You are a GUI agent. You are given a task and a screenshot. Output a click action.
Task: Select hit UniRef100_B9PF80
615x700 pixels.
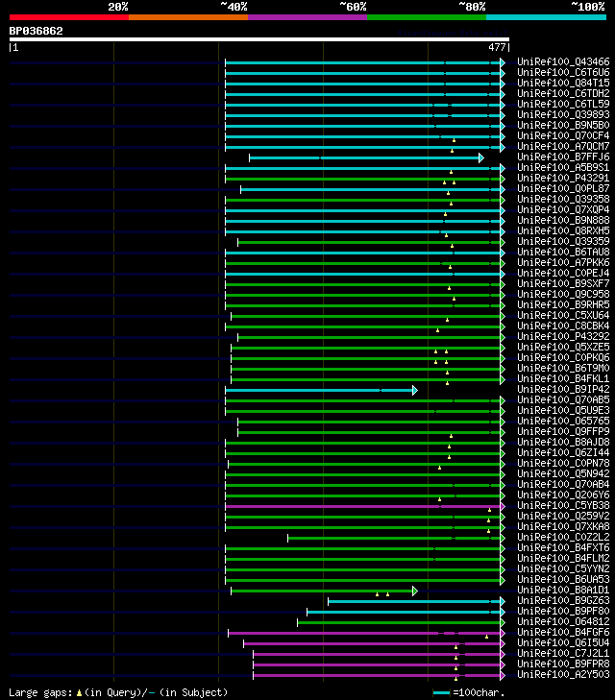pyautogui.click(x=563, y=612)
